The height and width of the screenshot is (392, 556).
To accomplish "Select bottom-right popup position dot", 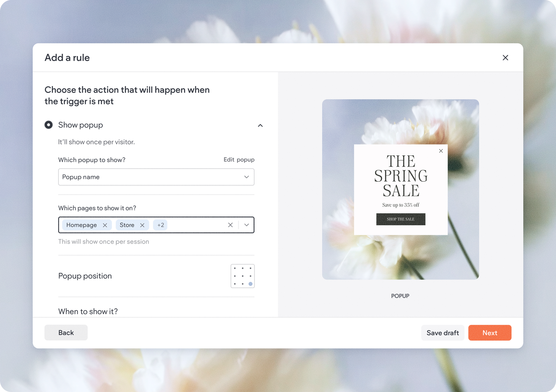I will coord(250,284).
